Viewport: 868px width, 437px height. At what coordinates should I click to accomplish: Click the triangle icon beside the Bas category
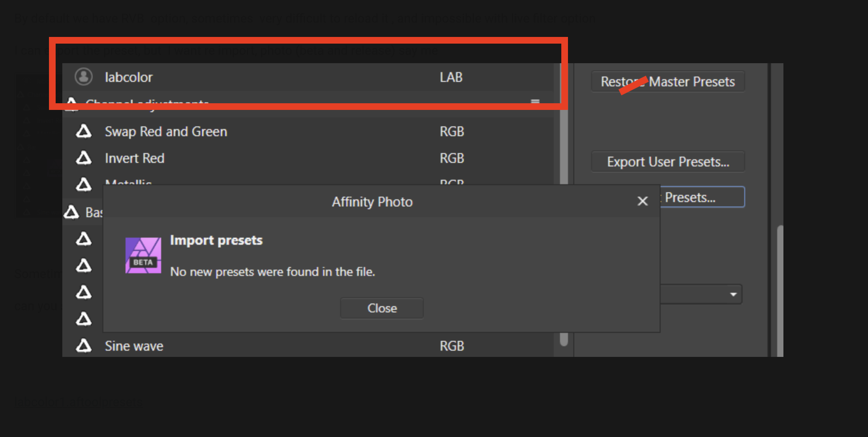coord(71,212)
